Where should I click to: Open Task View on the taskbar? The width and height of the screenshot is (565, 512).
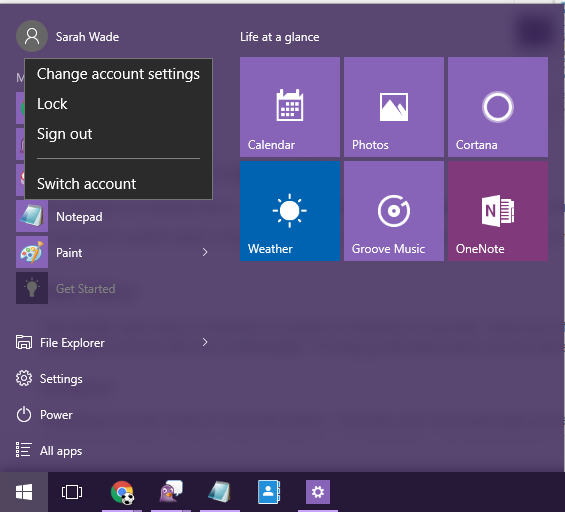72,492
